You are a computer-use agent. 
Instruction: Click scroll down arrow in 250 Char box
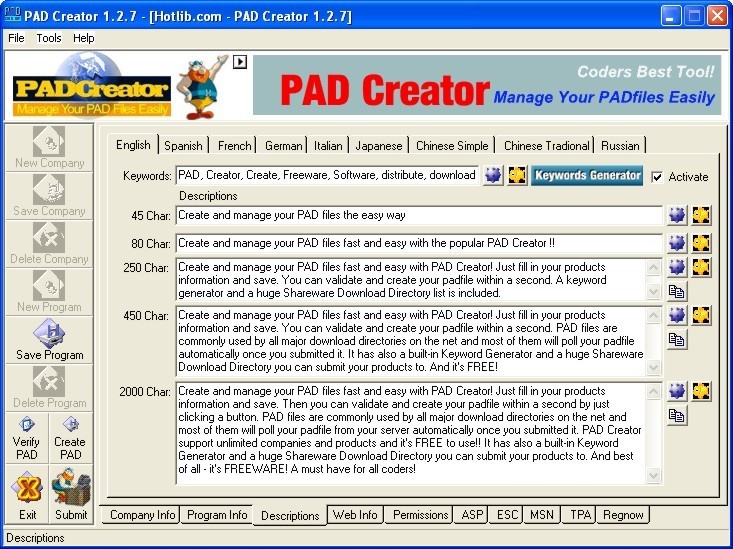(x=653, y=291)
